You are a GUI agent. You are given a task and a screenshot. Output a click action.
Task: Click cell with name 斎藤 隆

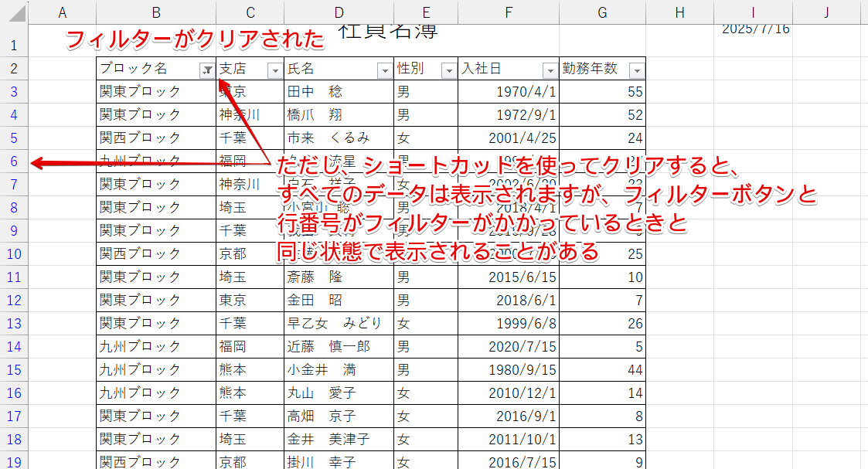pos(339,277)
